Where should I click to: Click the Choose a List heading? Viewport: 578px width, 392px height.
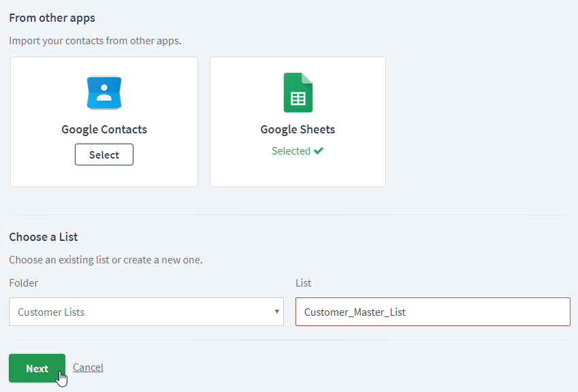pyautogui.click(x=44, y=237)
